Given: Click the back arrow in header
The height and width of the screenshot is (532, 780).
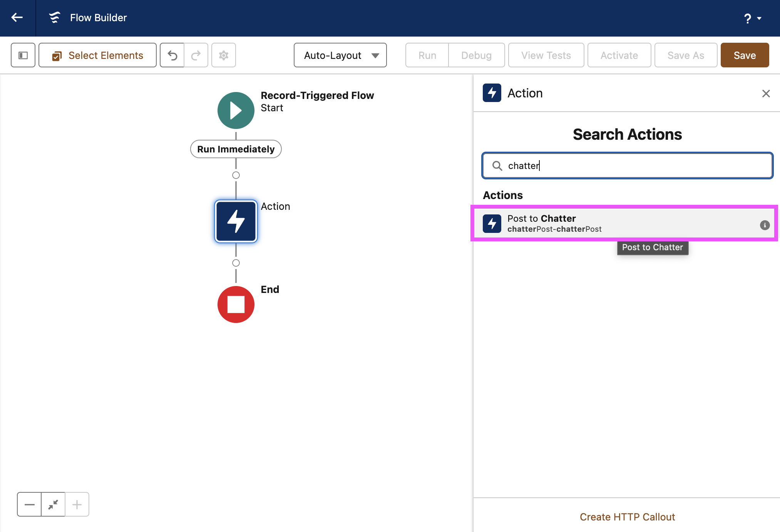Looking at the screenshot, I should click(x=17, y=18).
